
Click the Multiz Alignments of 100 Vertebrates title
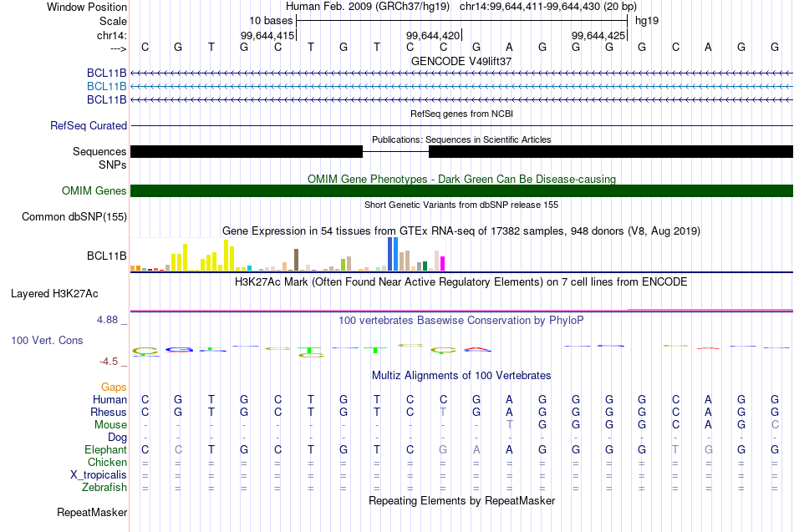coord(461,376)
